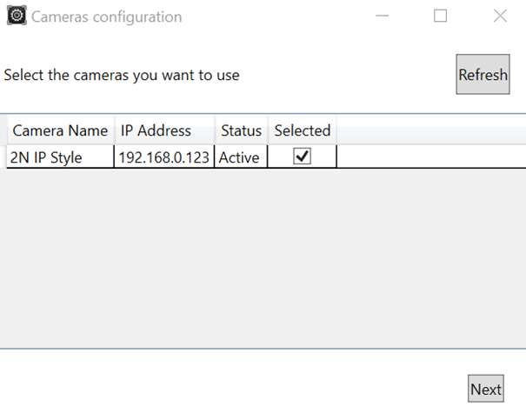
Task: Sort by the Camera Name column header
Action: coord(60,130)
